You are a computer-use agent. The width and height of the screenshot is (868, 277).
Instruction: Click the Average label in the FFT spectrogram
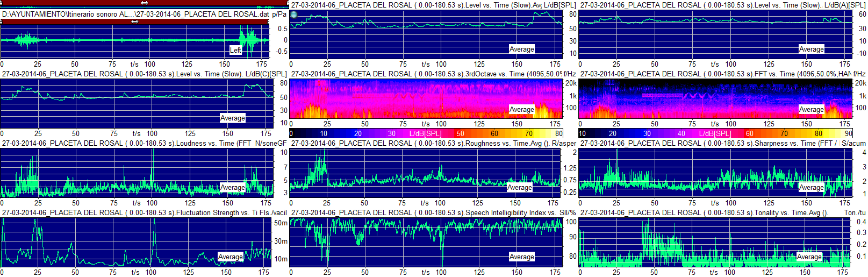pos(811,109)
